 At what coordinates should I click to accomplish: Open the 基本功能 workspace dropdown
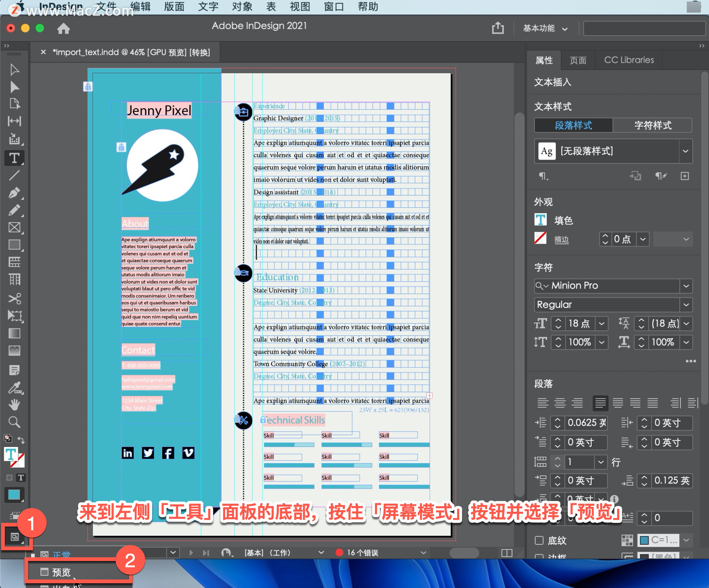pyautogui.click(x=545, y=28)
